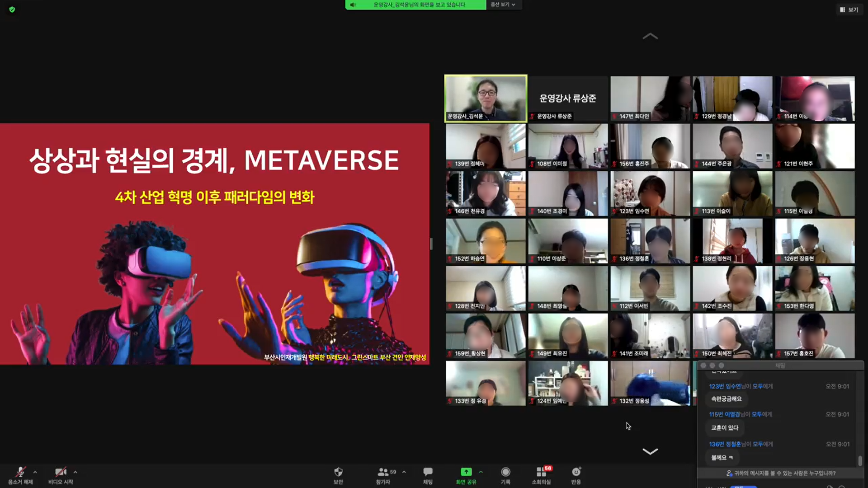Click the divider handle between slide and gallery

431,244
